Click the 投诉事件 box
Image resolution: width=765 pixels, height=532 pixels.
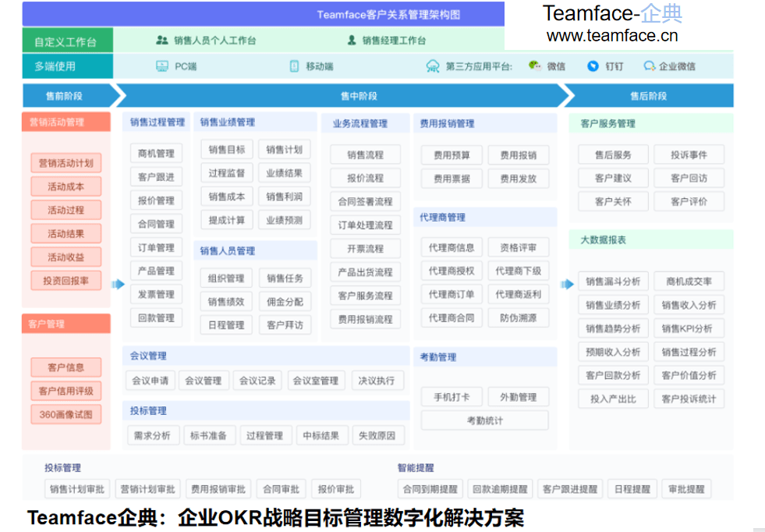pos(689,154)
